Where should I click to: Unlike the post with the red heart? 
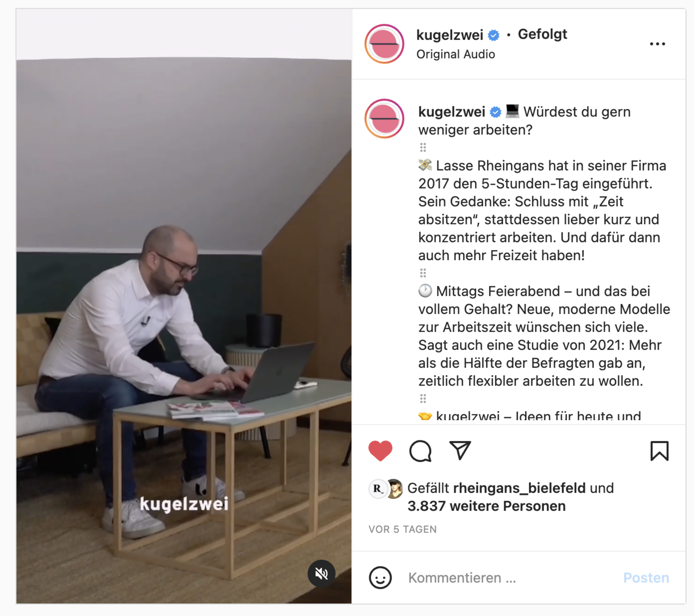[x=380, y=451]
